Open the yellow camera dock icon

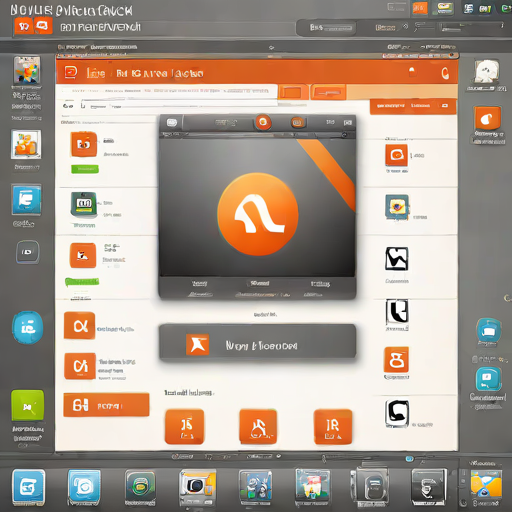[197, 487]
